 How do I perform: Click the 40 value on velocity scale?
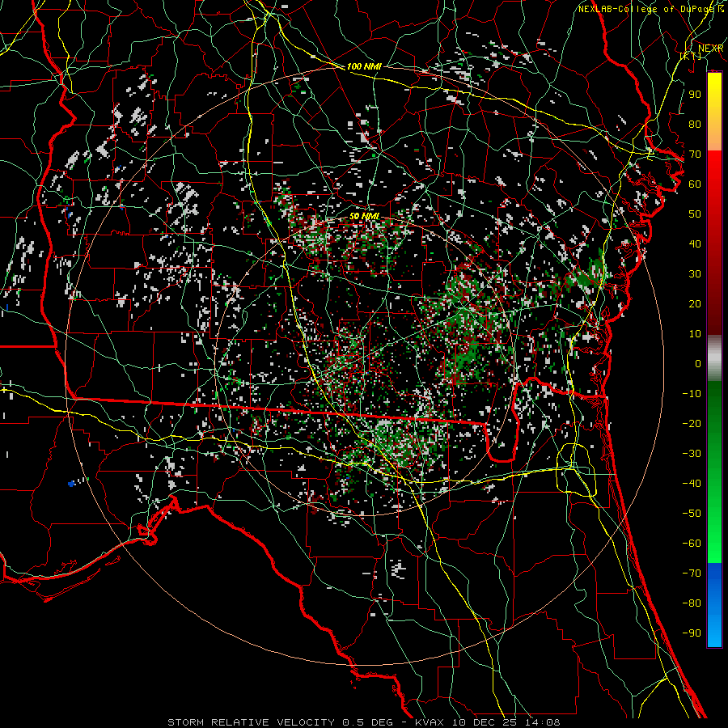(x=695, y=243)
